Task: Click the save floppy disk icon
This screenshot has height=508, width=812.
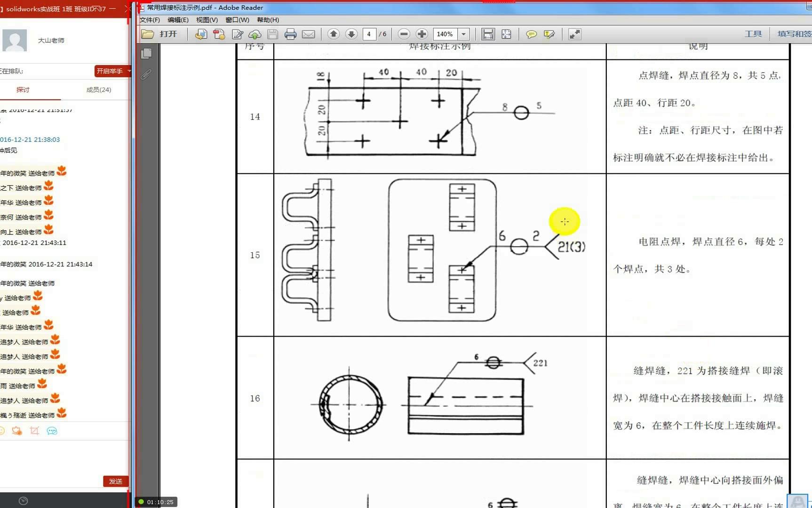Action: 272,34
